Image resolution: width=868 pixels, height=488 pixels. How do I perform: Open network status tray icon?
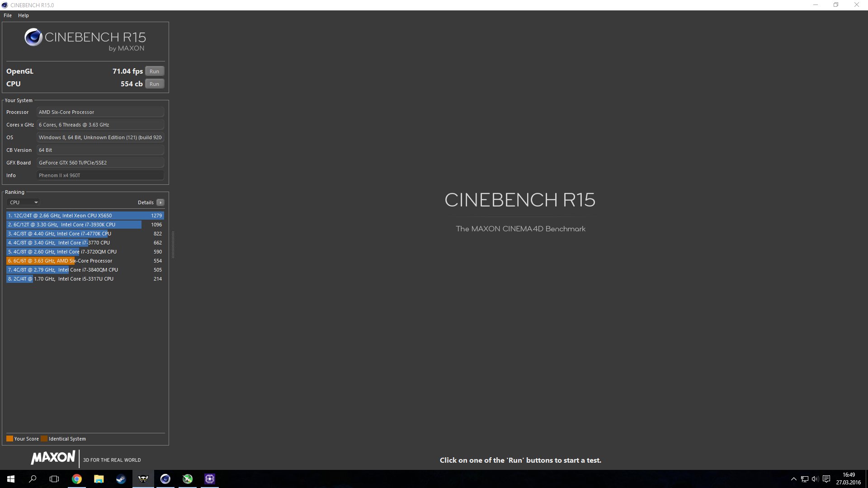pos(805,479)
